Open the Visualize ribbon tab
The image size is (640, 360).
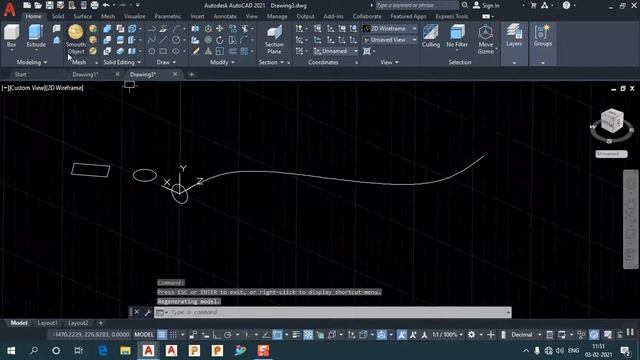click(x=134, y=16)
